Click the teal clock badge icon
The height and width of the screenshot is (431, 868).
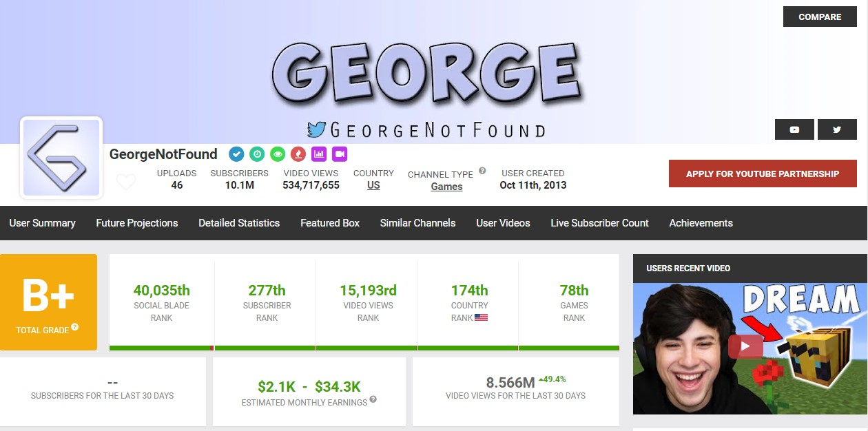click(257, 154)
